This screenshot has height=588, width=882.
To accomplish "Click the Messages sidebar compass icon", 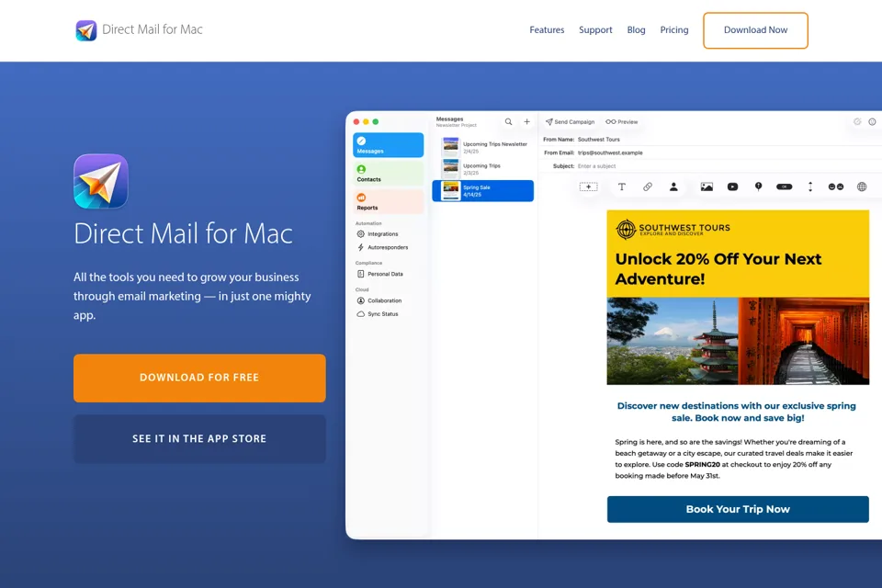I will (x=361, y=141).
